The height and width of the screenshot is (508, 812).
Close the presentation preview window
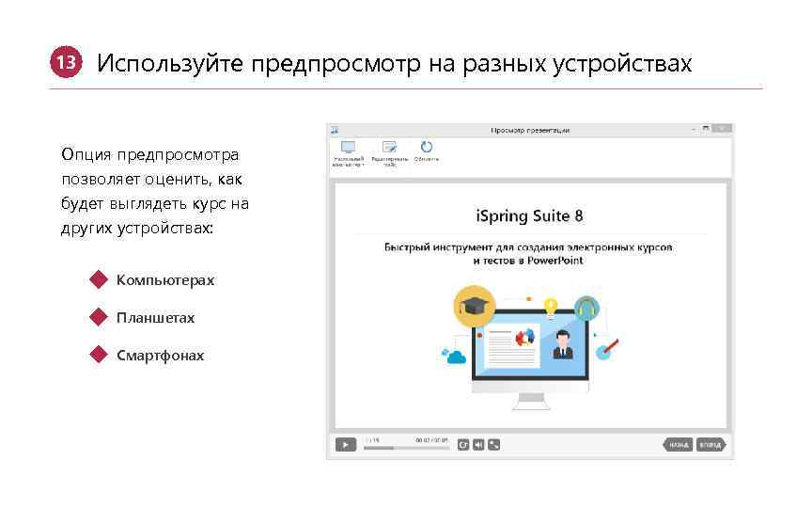[722, 128]
